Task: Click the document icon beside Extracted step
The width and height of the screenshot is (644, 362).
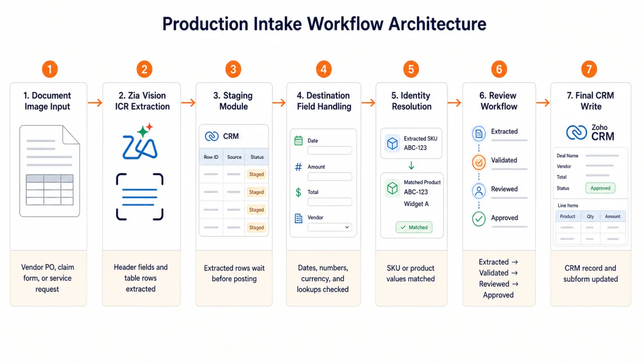Action: [479, 134]
